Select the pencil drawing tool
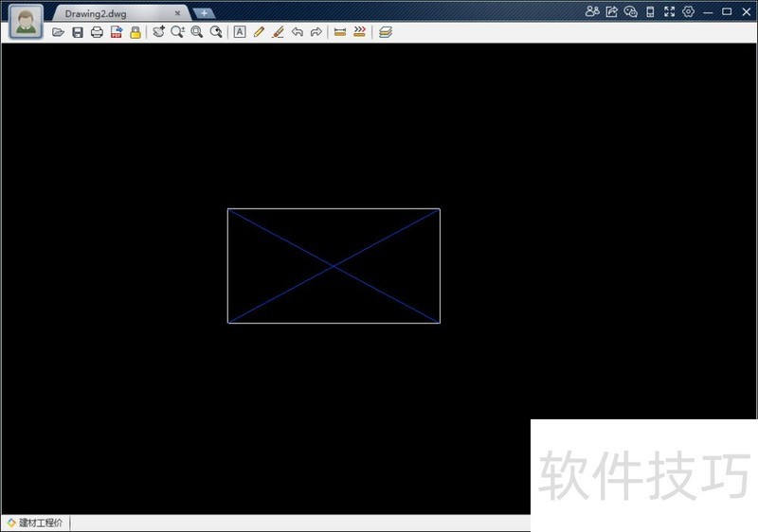The height and width of the screenshot is (532, 758). [x=259, y=32]
